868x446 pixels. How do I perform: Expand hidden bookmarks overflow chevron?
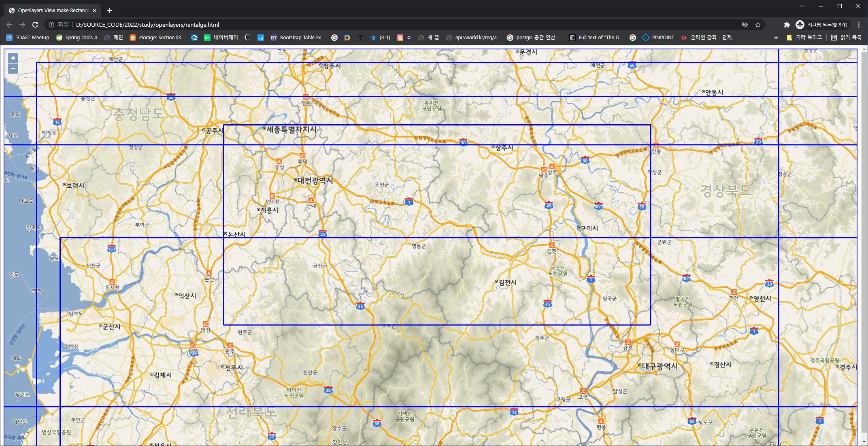point(776,38)
